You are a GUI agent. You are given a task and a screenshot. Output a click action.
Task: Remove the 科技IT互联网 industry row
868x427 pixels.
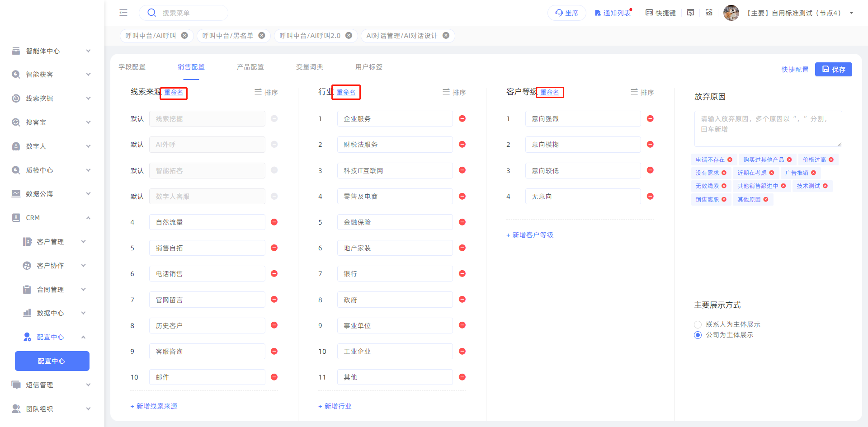click(462, 170)
